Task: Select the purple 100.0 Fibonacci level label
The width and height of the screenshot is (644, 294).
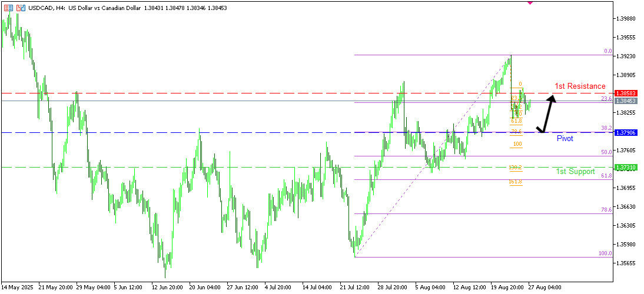Action: (x=605, y=253)
